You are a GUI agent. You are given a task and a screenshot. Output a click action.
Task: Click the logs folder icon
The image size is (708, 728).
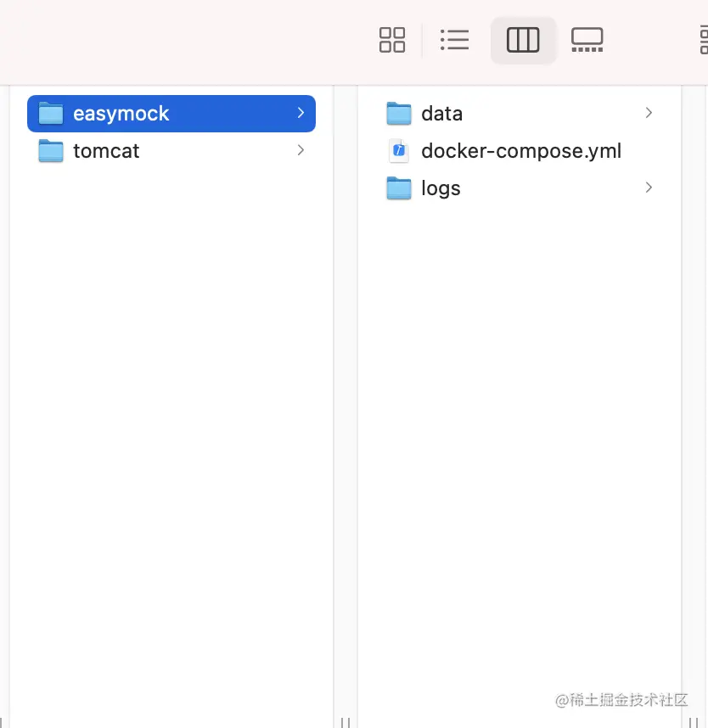(x=399, y=188)
